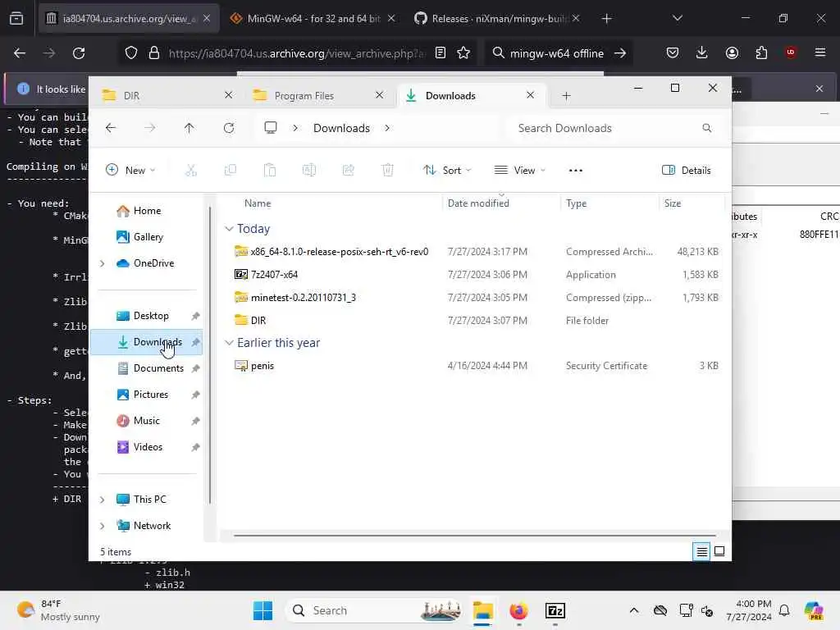Open Firefox account icon
Screen dimensions: 840x630
click(732, 52)
